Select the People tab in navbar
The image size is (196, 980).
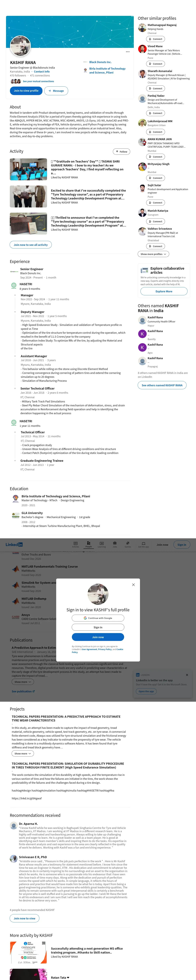[88, 544]
